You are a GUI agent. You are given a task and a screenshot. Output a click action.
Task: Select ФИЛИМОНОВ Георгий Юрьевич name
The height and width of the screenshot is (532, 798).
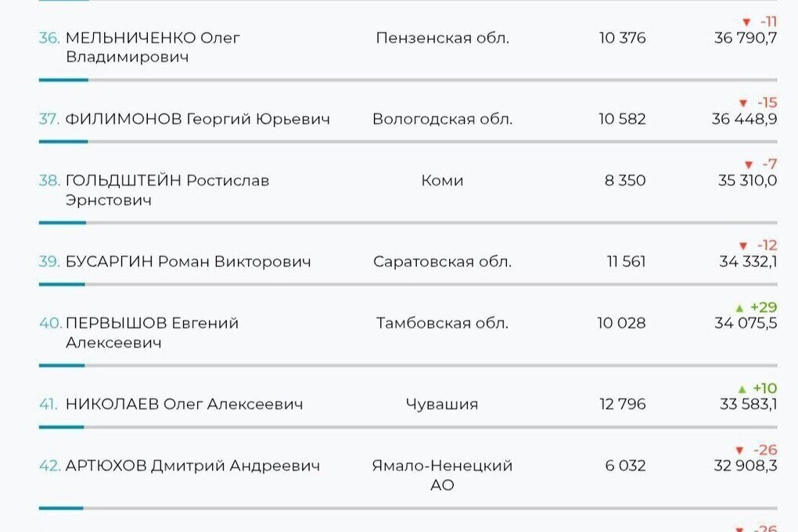coord(197,119)
